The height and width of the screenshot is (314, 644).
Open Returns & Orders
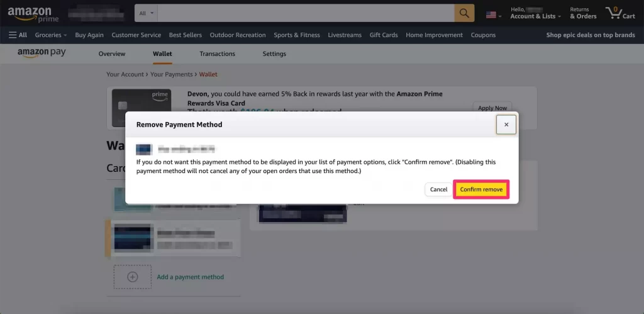pos(583,13)
